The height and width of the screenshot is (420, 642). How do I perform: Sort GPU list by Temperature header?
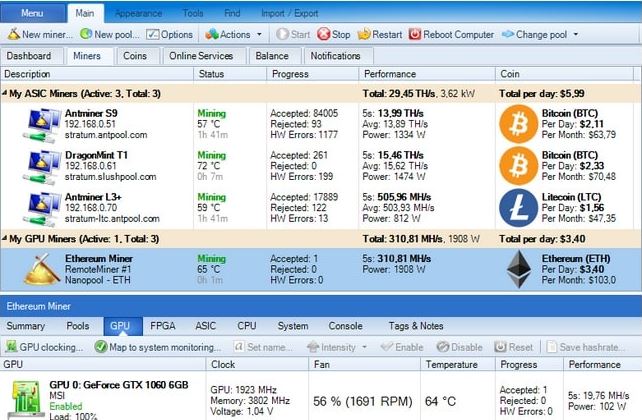pyautogui.click(x=458, y=364)
